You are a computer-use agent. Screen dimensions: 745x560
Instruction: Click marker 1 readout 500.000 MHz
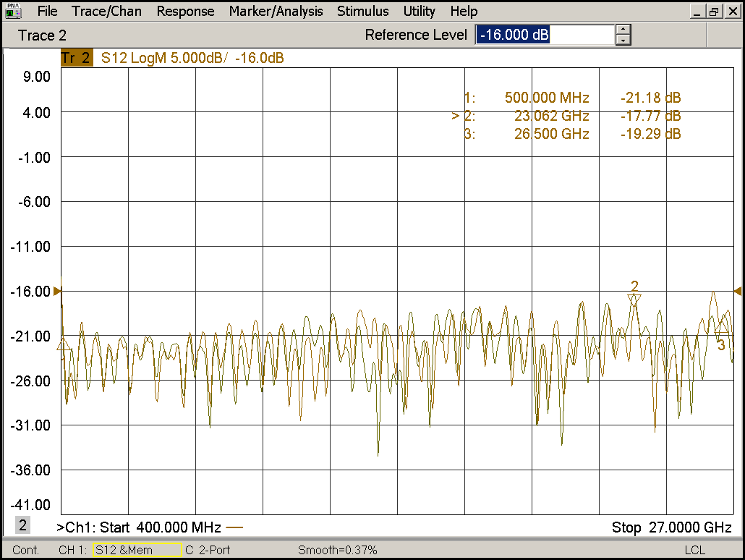click(x=546, y=98)
